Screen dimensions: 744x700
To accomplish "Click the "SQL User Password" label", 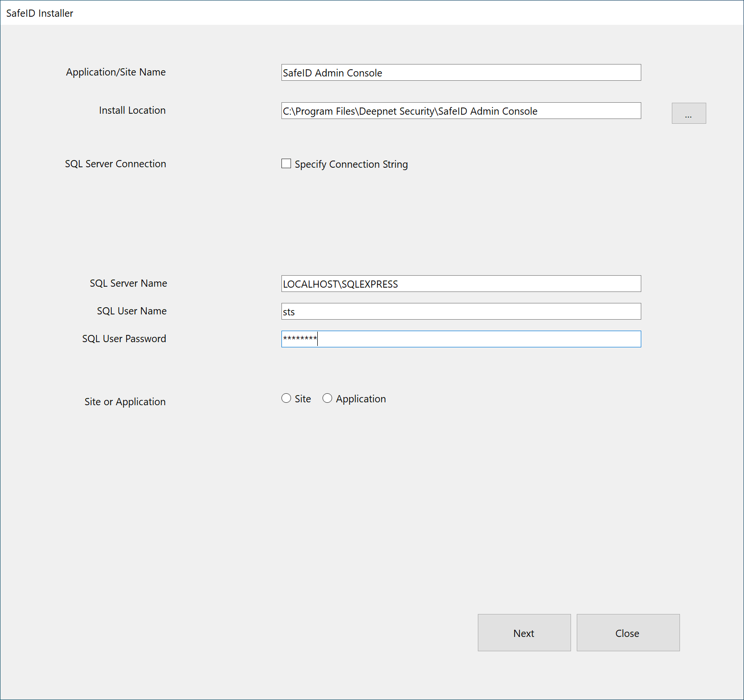I will (124, 339).
